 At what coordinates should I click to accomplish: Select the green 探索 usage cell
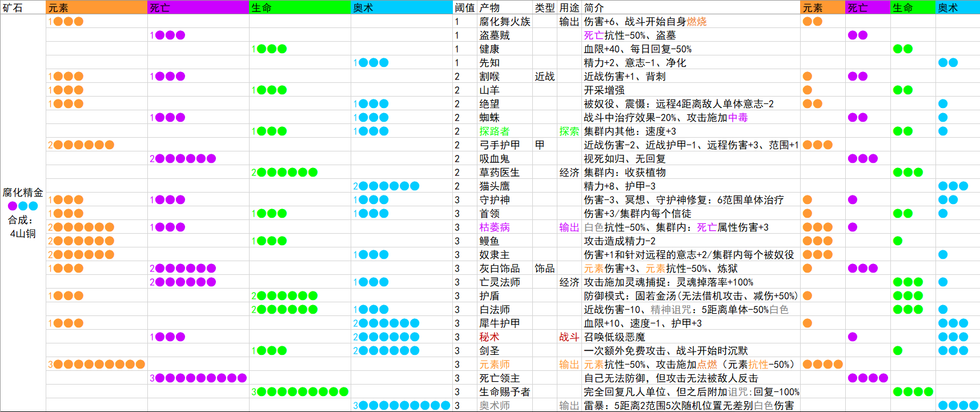[x=569, y=131]
